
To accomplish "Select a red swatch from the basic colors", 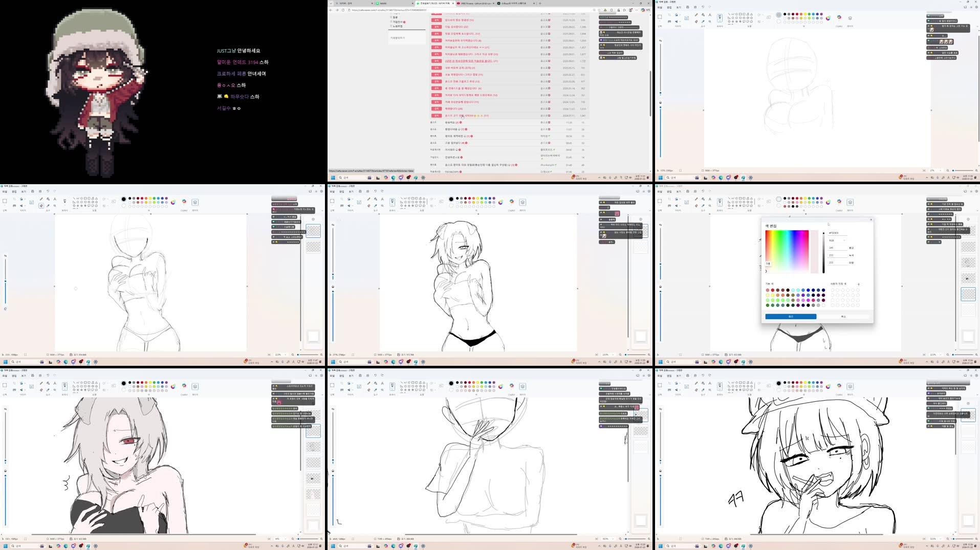I will coord(772,290).
